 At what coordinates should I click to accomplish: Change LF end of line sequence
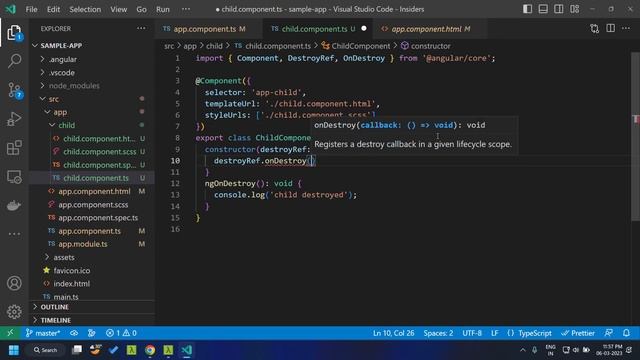pyautogui.click(x=494, y=333)
